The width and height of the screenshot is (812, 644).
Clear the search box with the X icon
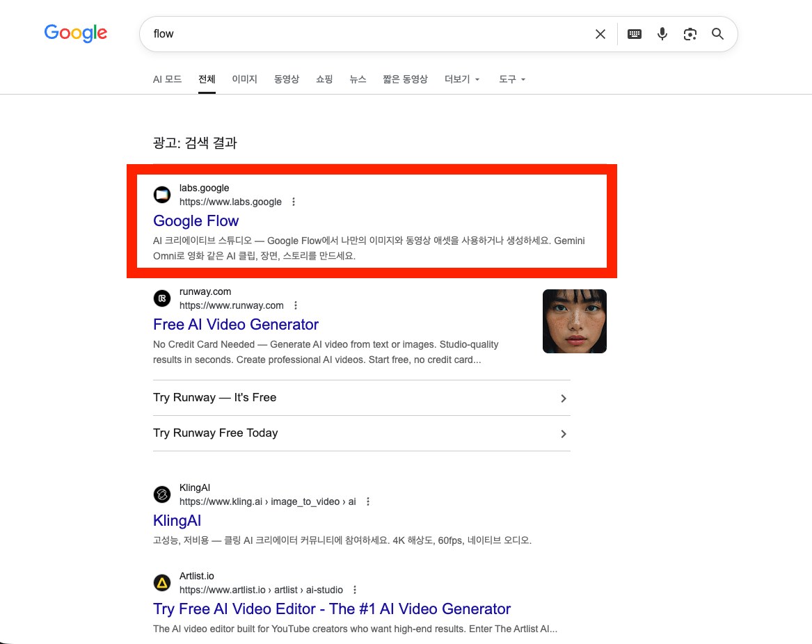600,34
